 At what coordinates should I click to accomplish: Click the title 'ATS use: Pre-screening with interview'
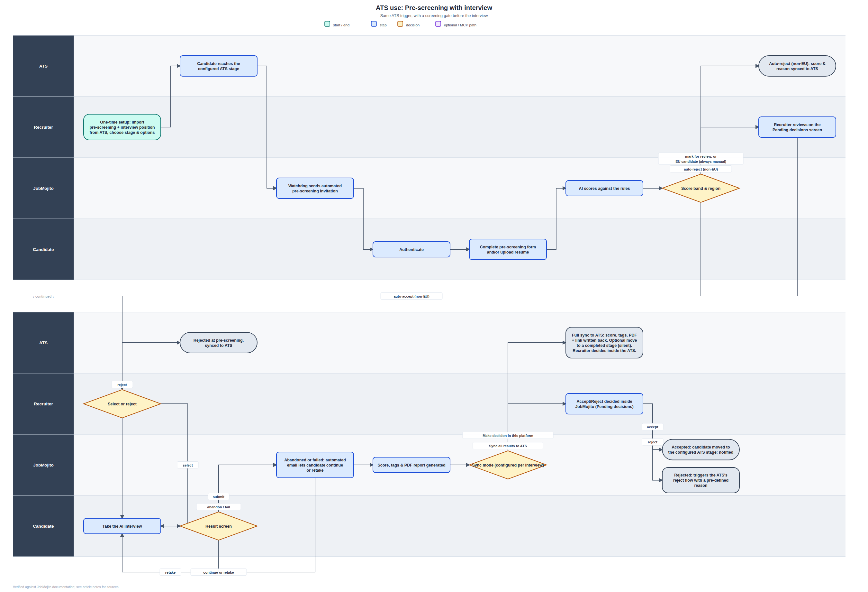point(434,8)
